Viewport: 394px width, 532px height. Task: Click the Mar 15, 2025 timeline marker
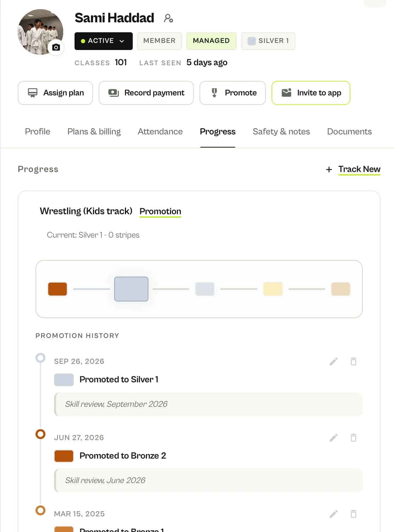click(x=40, y=510)
